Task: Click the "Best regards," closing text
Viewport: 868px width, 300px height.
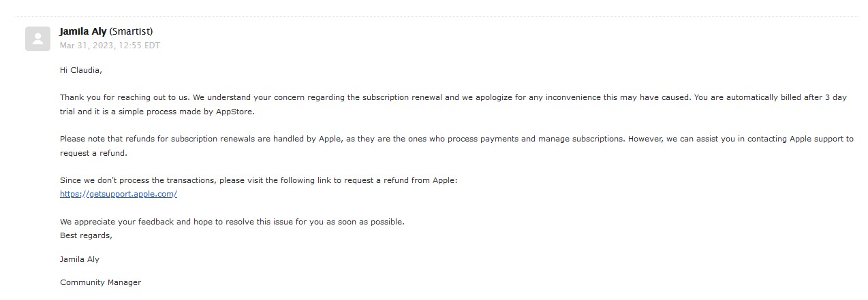Action: (x=86, y=235)
